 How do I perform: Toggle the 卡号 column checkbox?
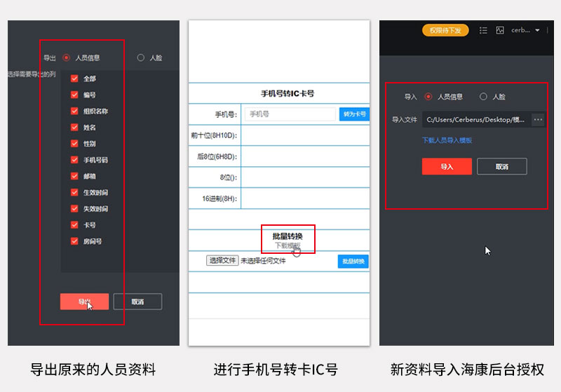pos(74,225)
